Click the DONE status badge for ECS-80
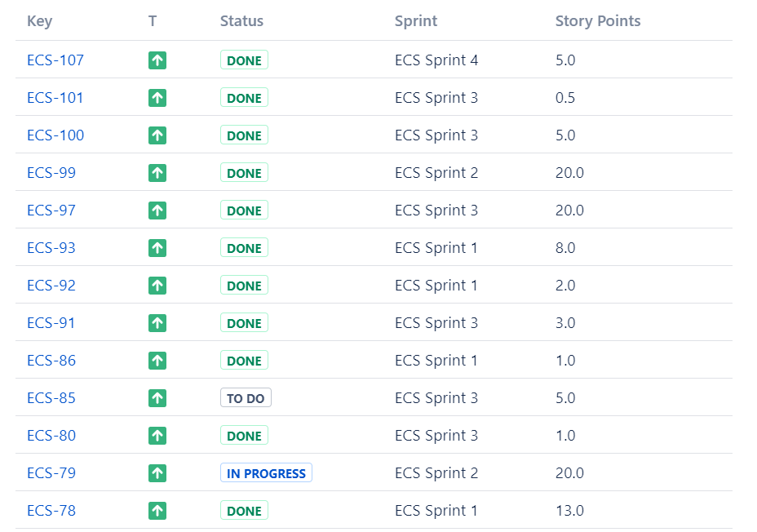The height and width of the screenshot is (532, 757). coord(244,436)
